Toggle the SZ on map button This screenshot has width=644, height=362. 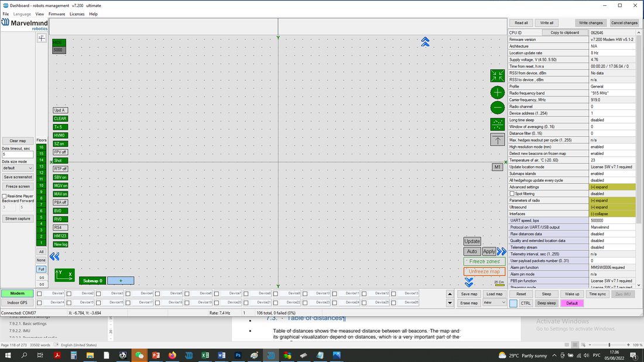point(60,144)
